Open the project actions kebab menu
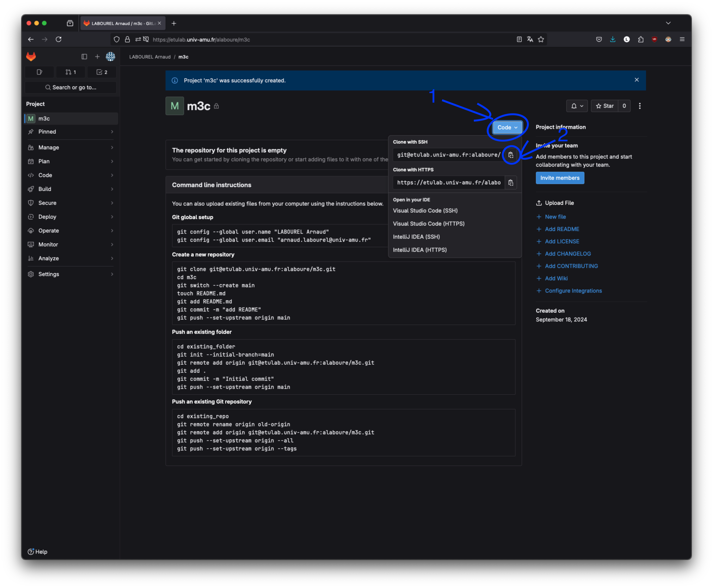 click(639, 106)
